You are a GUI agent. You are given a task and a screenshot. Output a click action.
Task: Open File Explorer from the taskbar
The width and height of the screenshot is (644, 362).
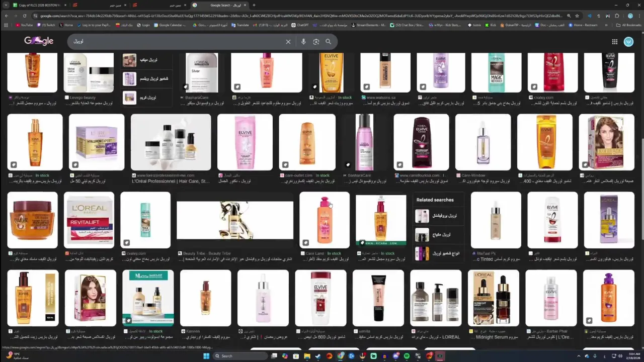[307, 356]
